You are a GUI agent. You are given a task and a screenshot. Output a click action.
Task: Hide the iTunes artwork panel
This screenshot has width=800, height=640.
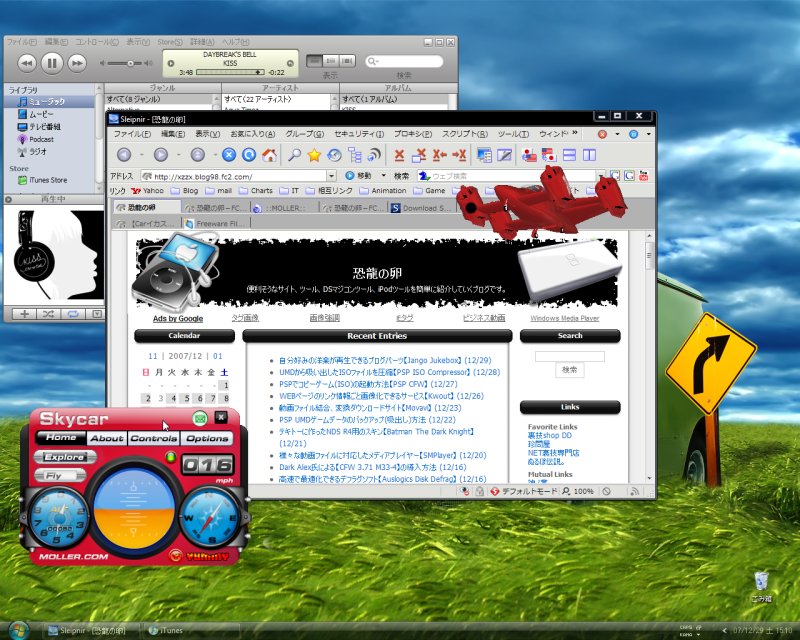point(97,314)
